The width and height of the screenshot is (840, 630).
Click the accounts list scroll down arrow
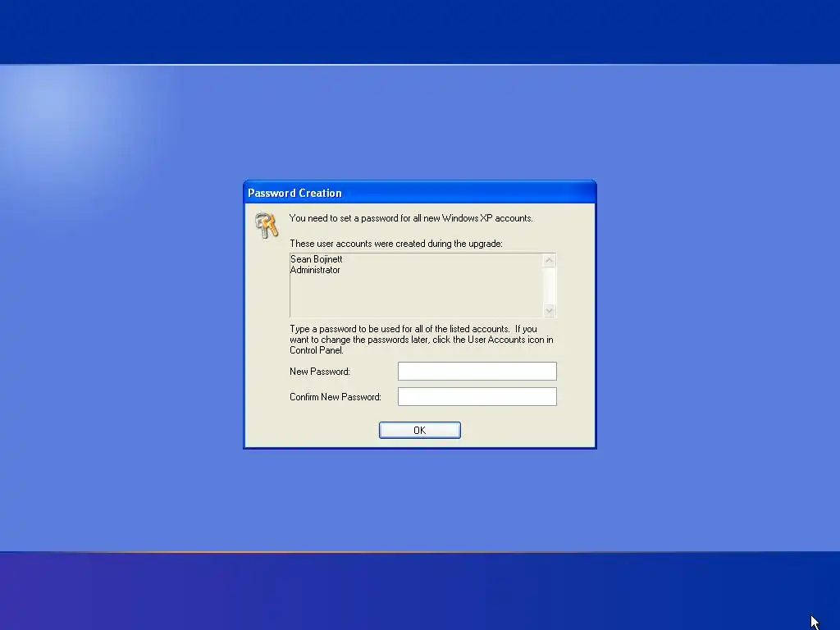click(549, 310)
